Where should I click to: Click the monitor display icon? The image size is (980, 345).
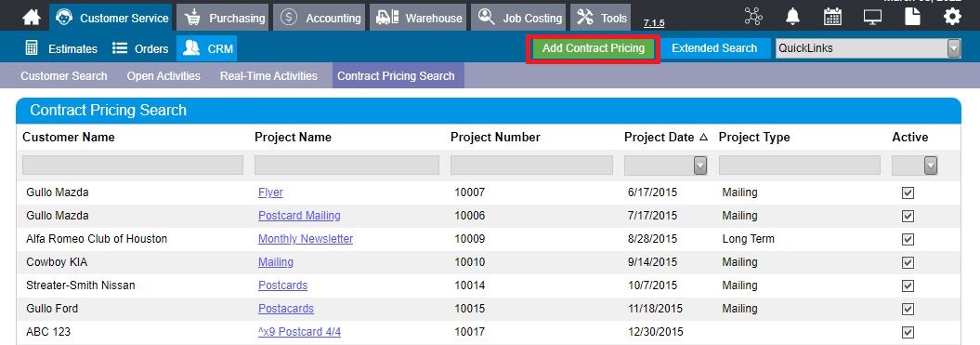pos(872,17)
